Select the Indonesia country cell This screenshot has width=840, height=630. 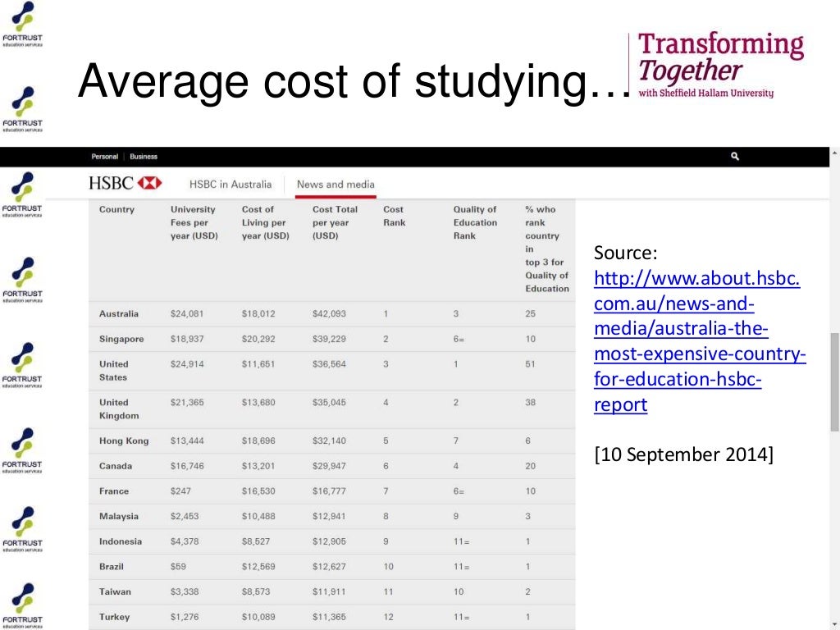(x=120, y=541)
